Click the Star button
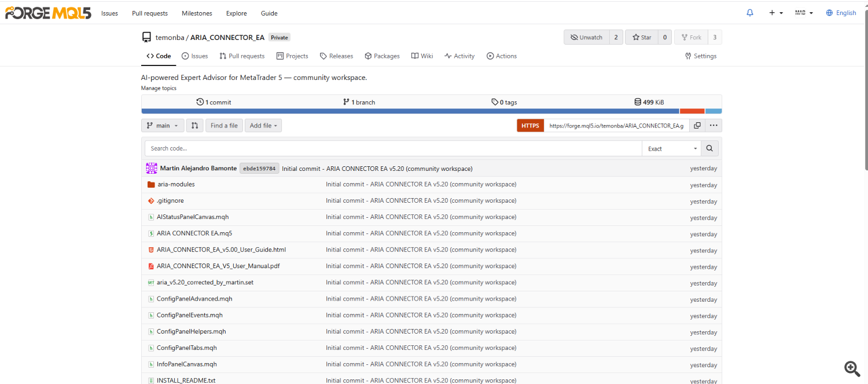Viewport: 868px width, 384px height. point(641,37)
